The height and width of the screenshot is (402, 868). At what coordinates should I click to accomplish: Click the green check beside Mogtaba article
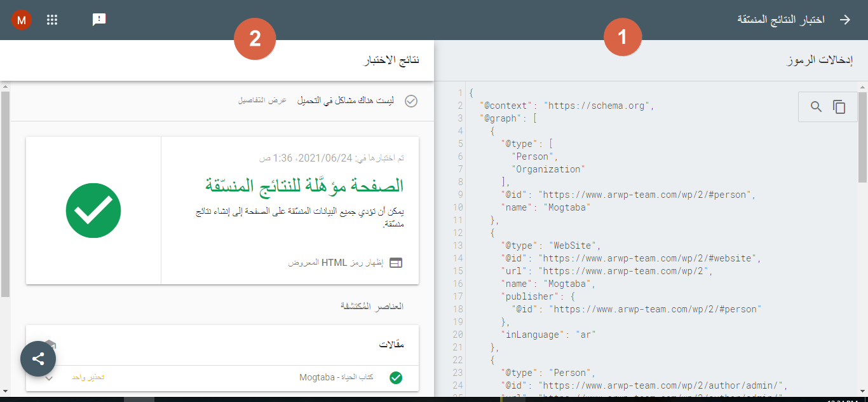396,378
